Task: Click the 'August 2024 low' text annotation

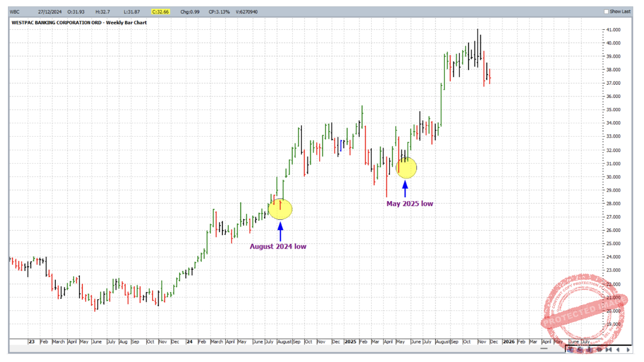Action: pyautogui.click(x=278, y=246)
